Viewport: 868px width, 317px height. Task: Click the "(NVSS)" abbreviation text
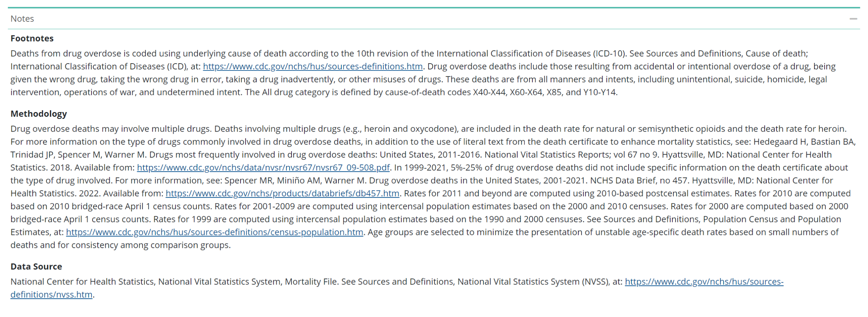click(x=595, y=282)
